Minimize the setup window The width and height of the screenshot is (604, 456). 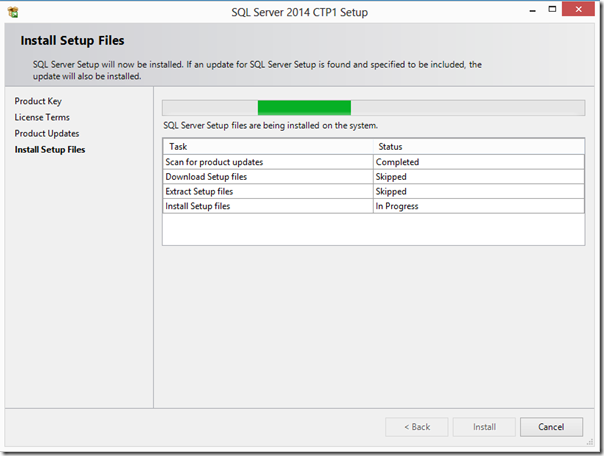click(533, 10)
